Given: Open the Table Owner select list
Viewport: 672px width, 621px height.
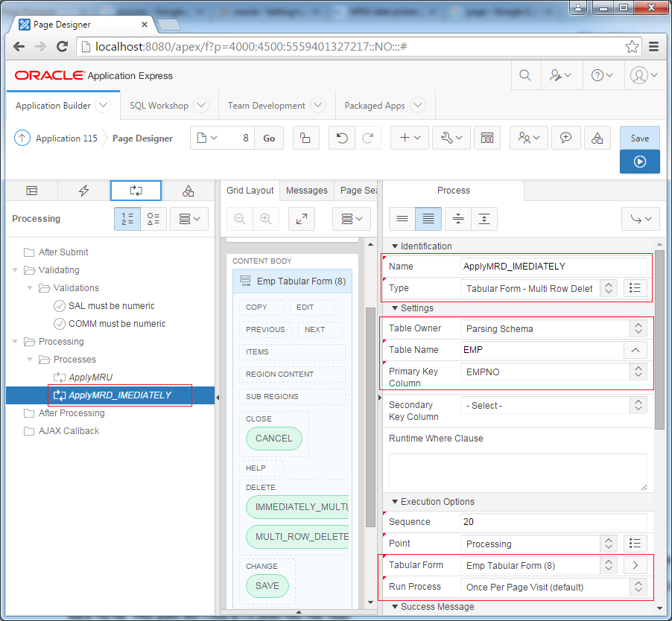Looking at the screenshot, I should coord(554,328).
